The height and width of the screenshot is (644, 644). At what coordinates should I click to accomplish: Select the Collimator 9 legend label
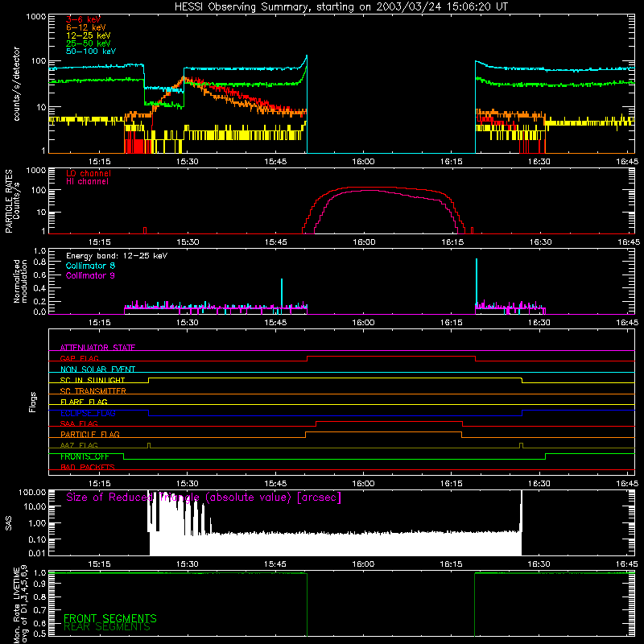(90, 275)
